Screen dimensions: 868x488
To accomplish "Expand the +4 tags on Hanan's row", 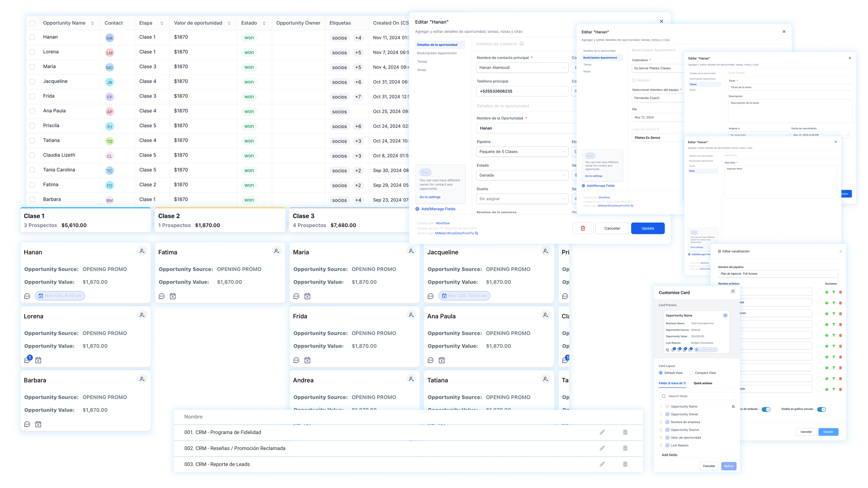I will tap(358, 38).
